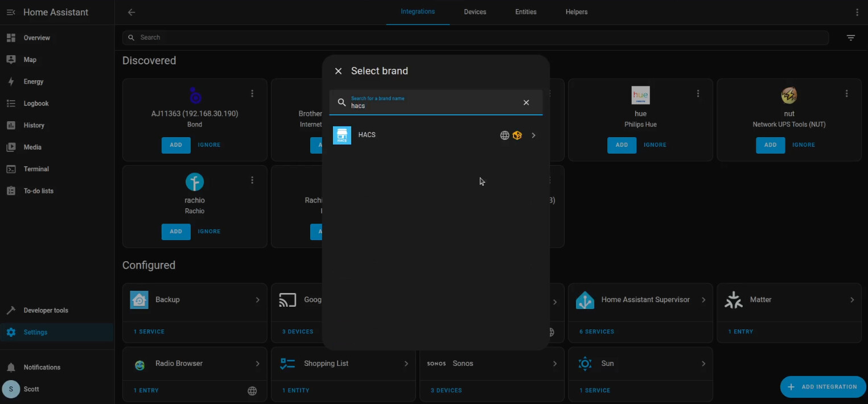The image size is (868, 404).
Task: Open the nut card options menu
Action: pos(846,93)
